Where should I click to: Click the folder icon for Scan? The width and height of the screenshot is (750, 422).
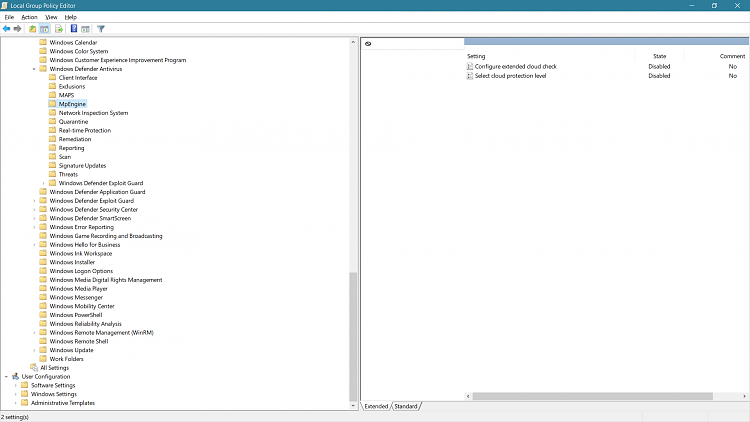53,156
